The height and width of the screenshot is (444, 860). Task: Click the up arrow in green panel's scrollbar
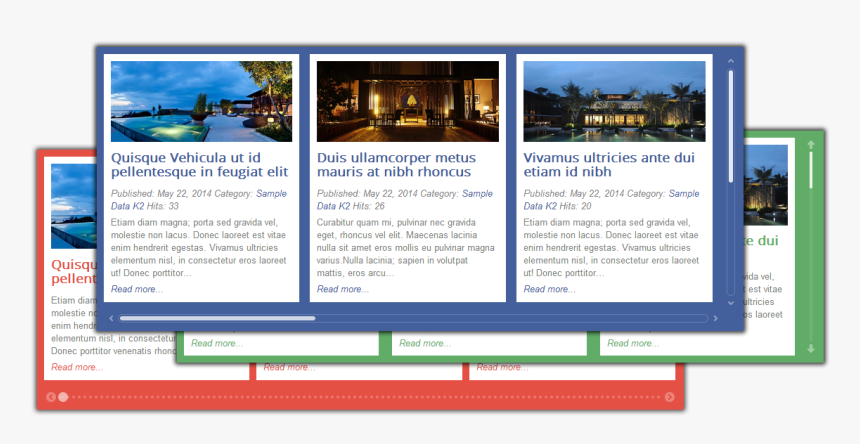(x=811, y=145)
